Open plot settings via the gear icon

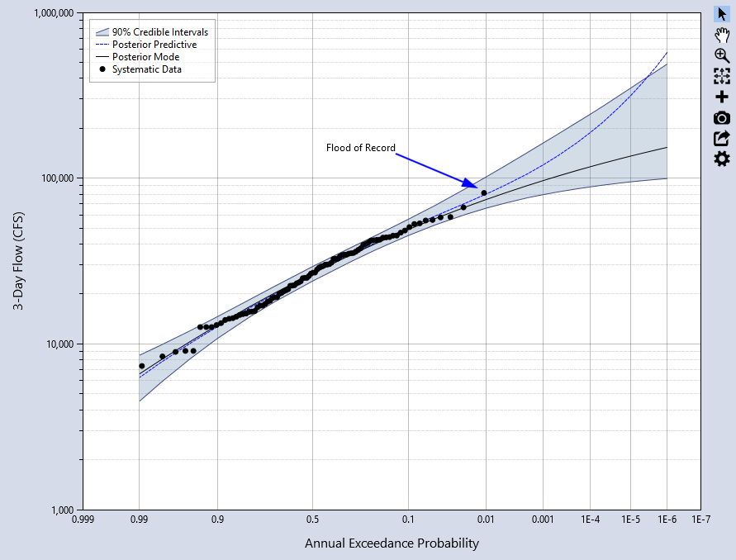click(721, 159)
